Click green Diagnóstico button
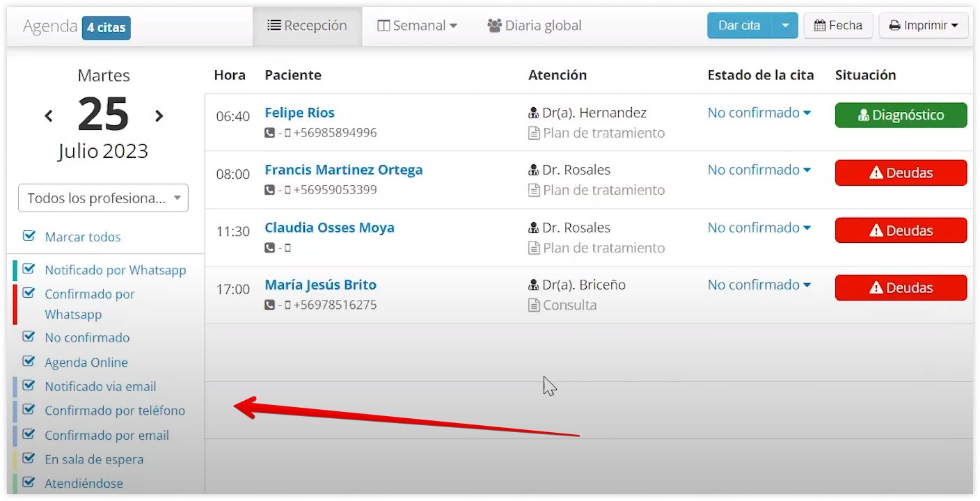Viewport: 980px width, 501px height. click(901, 116)
